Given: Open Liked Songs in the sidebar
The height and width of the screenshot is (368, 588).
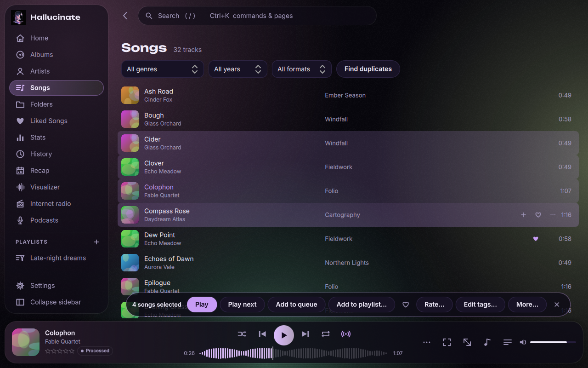Looking at the screenshot, I should coord(57,121).
